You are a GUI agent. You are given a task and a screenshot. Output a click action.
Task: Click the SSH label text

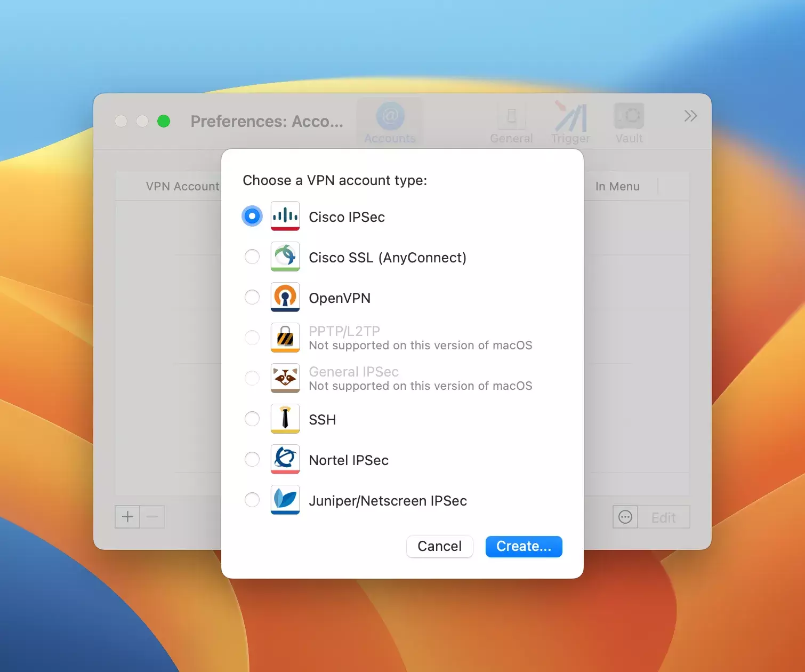[323, 420]
